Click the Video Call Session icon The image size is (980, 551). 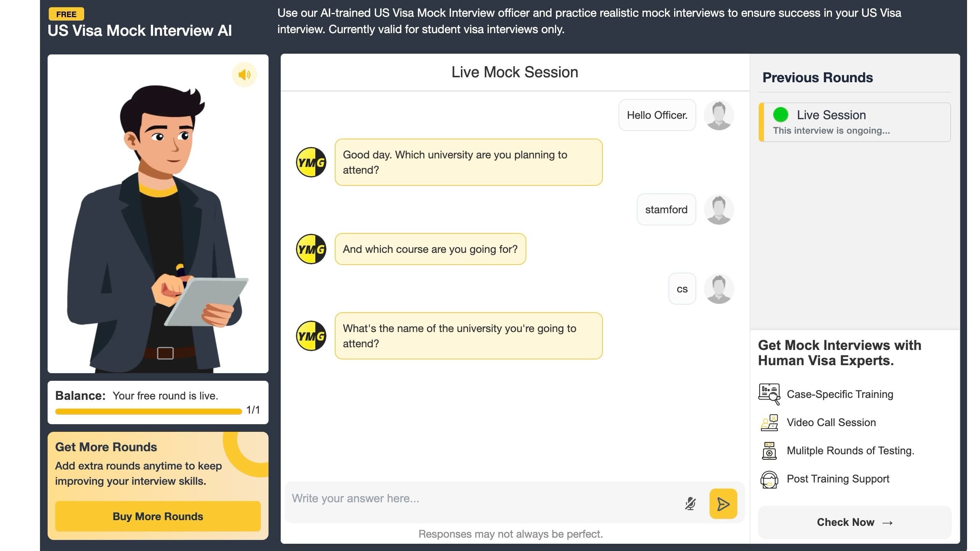[x=769, y=422]
